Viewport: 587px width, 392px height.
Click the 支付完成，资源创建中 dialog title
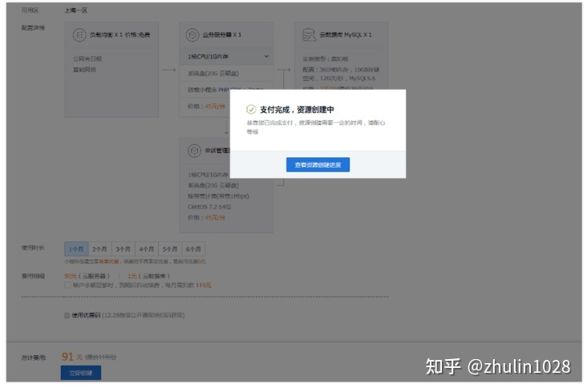297,110
